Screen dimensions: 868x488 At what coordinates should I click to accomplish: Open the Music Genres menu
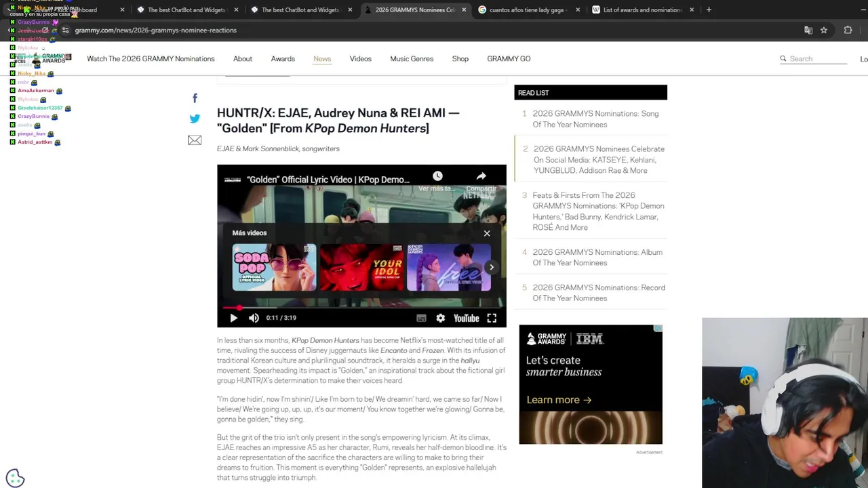pos(412,59)
